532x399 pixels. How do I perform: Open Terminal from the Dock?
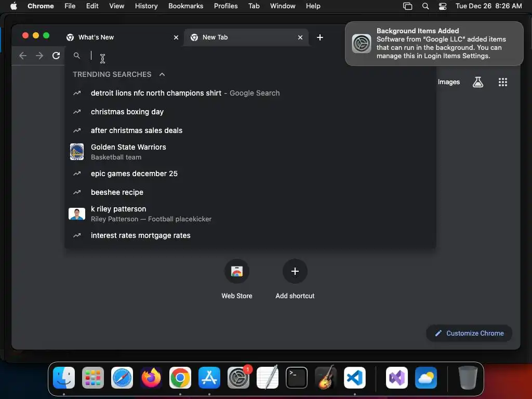point(297,378)
